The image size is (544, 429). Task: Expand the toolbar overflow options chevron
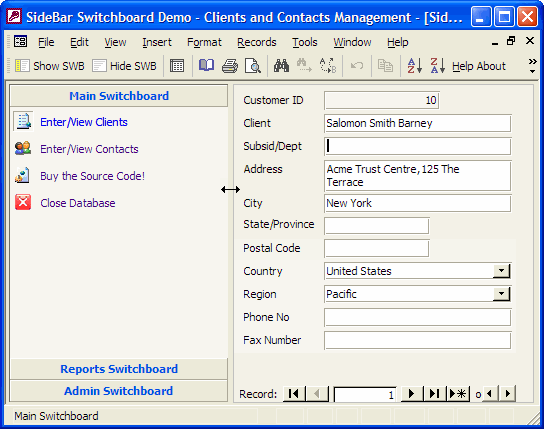(532, 66)
